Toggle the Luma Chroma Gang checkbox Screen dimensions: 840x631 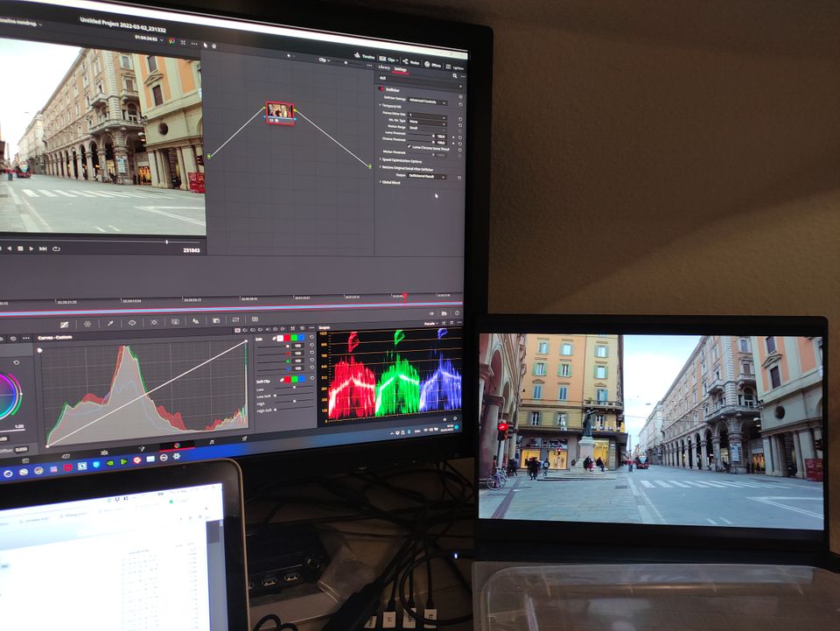(x=409, y=146)
